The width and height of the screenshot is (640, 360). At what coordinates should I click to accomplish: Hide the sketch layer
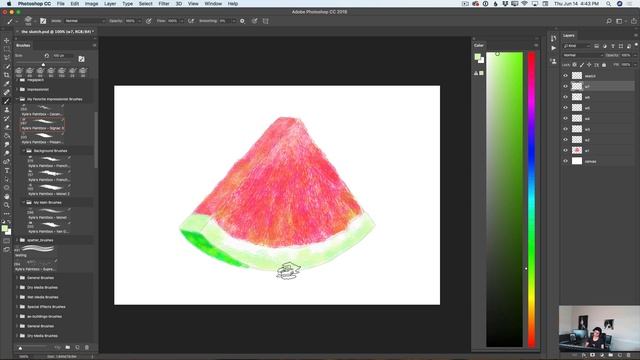coord(565,76)
